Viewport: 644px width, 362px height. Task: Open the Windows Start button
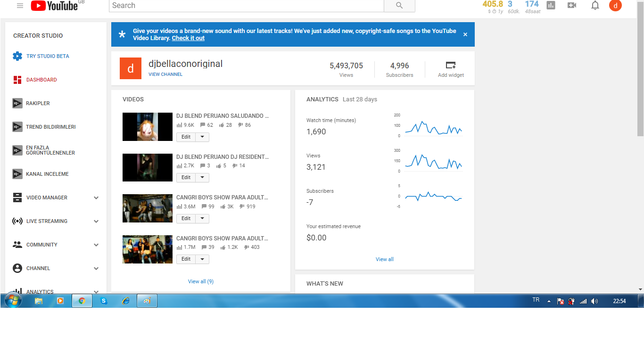tap(13, 301)
